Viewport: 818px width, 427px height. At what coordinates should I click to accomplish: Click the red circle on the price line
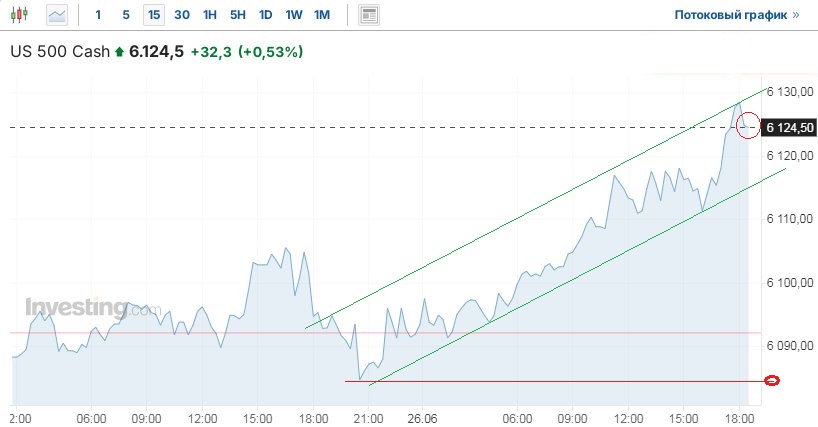click(748, 126)
